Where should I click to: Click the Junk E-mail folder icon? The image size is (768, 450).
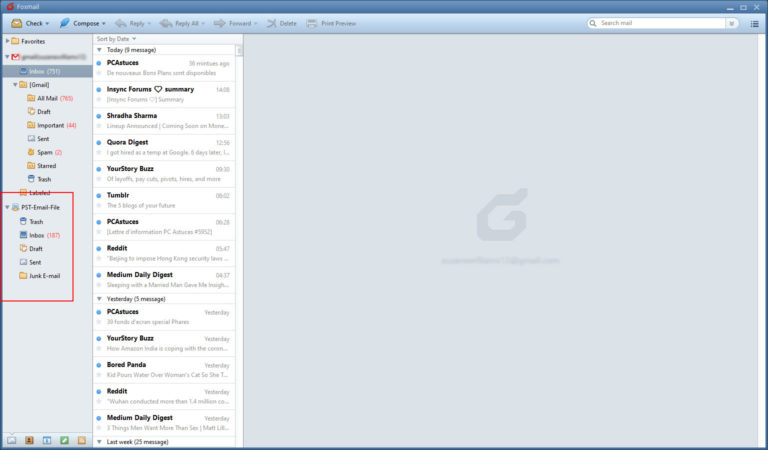pos(23,276)
